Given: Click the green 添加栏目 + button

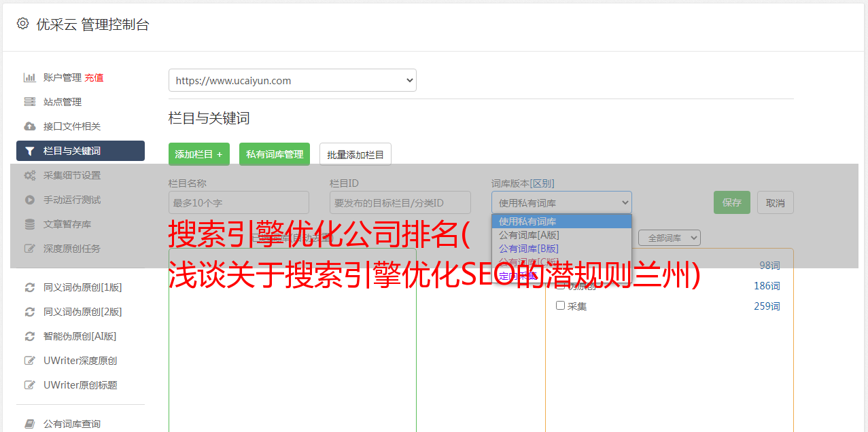Looking at the screenshot, I should click(x=199, y=154).
